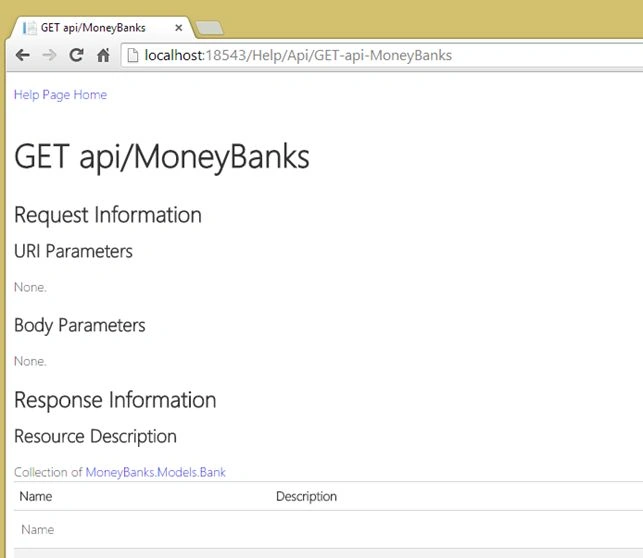This screenshot has width=643, height=558.
Task: Click the tab favicon of GET api/MoneyBanks
Action: tap(30, 28)
